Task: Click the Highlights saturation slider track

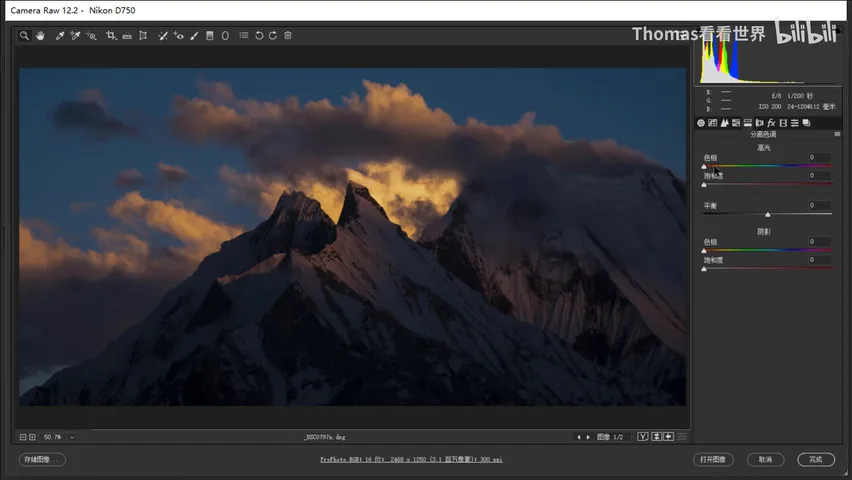Action: (767, 183)
